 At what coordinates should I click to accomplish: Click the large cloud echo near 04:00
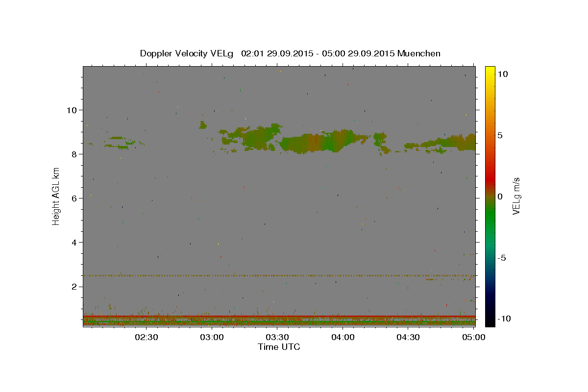pos(323,142)
